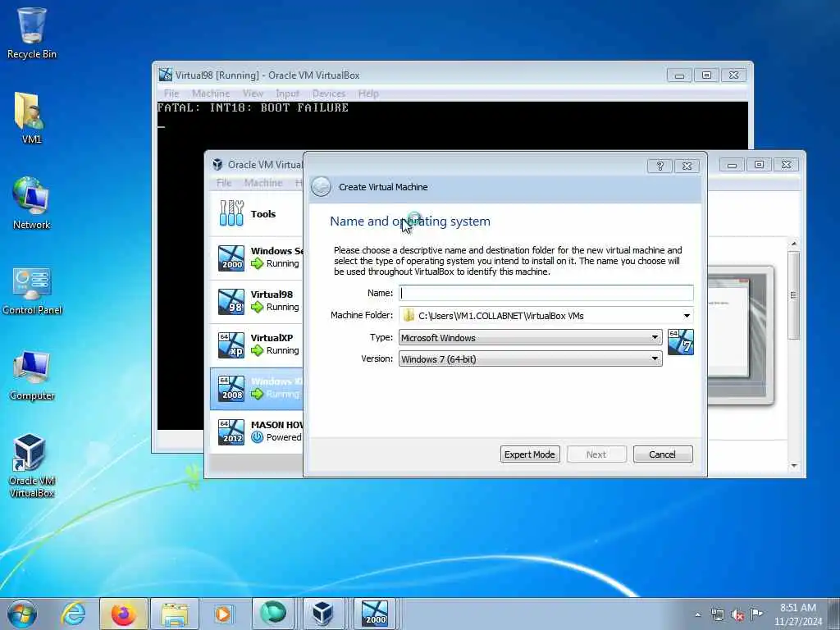The image size is (840, 630).
Task: Select the Control Panel desktop icon
Action: click(32, 290)
